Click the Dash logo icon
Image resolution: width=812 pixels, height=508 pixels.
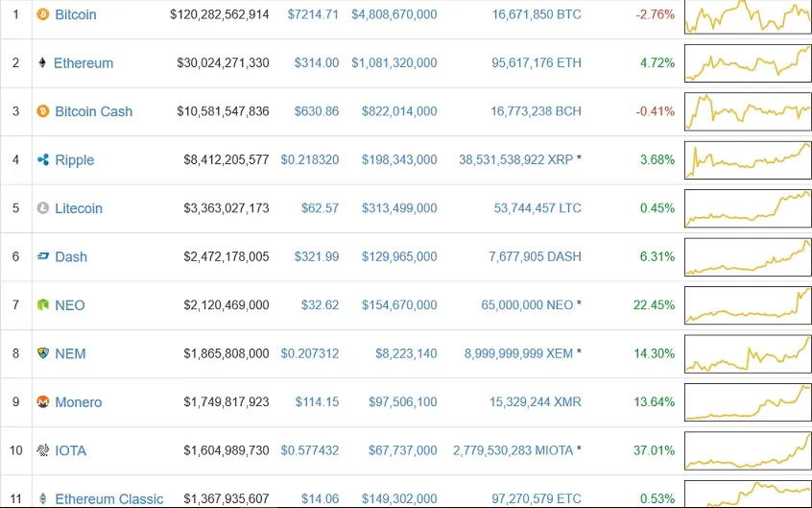[43, 256]
